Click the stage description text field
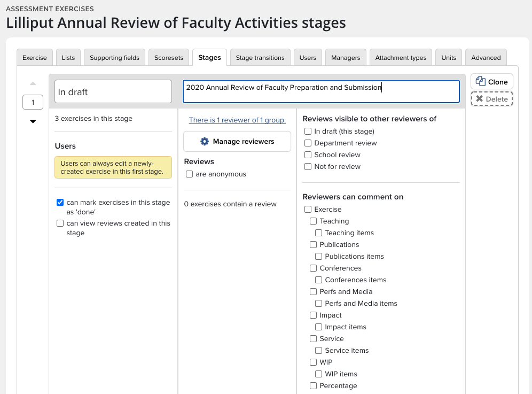The image size is (532, 394). (x=320, y=91)
